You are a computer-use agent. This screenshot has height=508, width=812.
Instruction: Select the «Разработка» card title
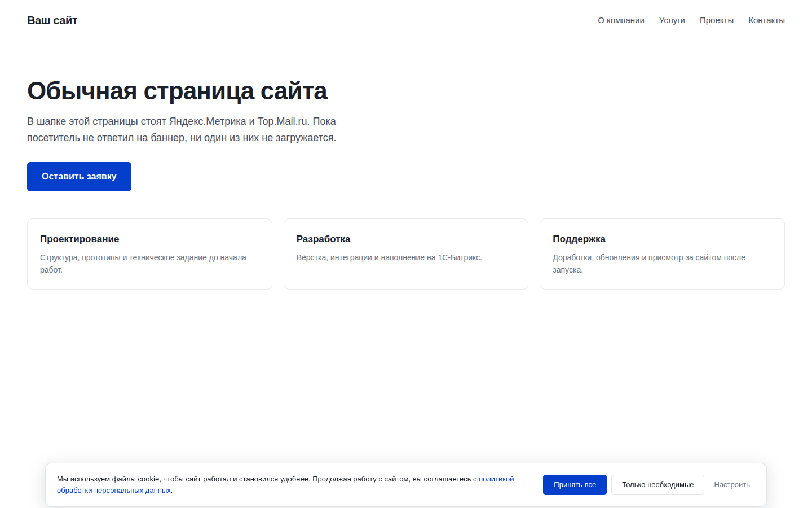tap(323, 239)
